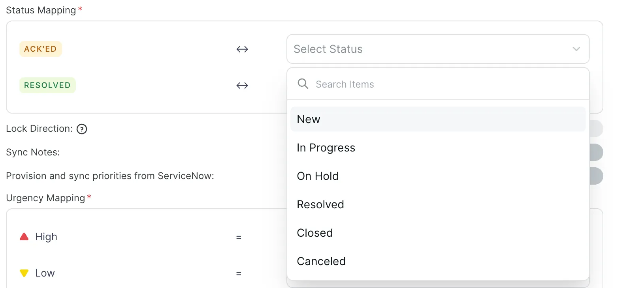Viewport: 644px width, 288px height.
Task: Open the Select Status dropdown
Action: tap(438, 49)
